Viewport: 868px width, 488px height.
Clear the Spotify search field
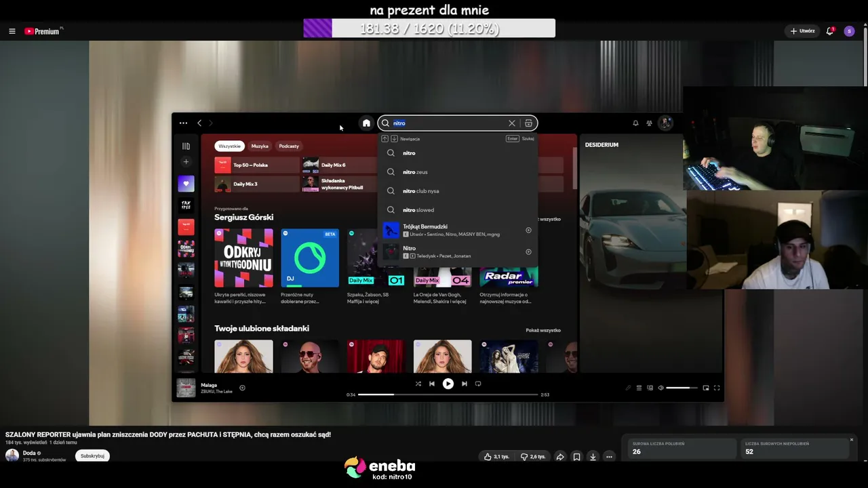[512, 123]
